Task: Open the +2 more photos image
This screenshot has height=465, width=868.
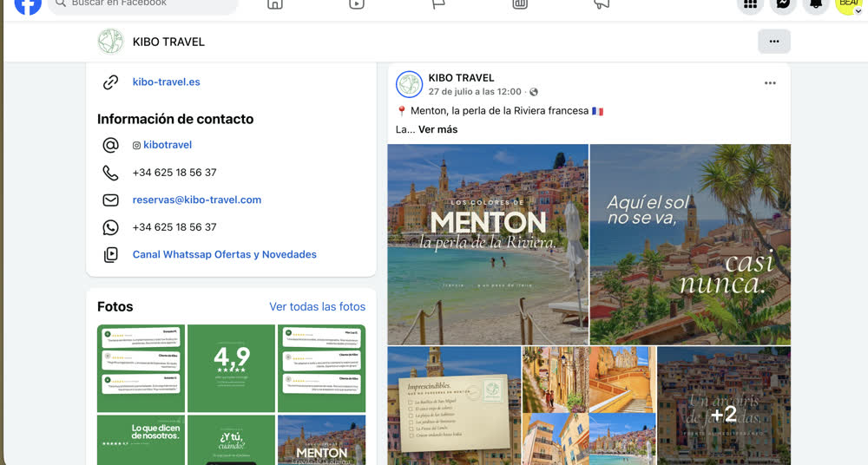Action: pyautogui.click(x=724, y=406)
